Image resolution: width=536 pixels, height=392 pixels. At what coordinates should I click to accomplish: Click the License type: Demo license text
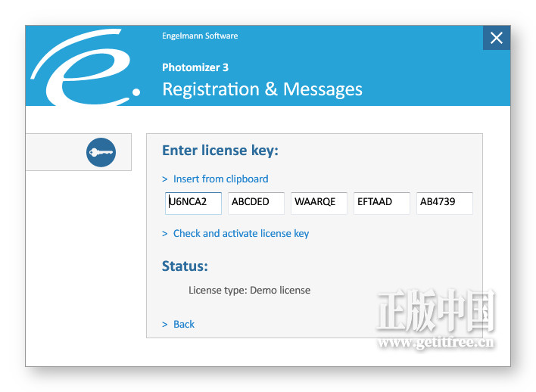tap(250, 290)
